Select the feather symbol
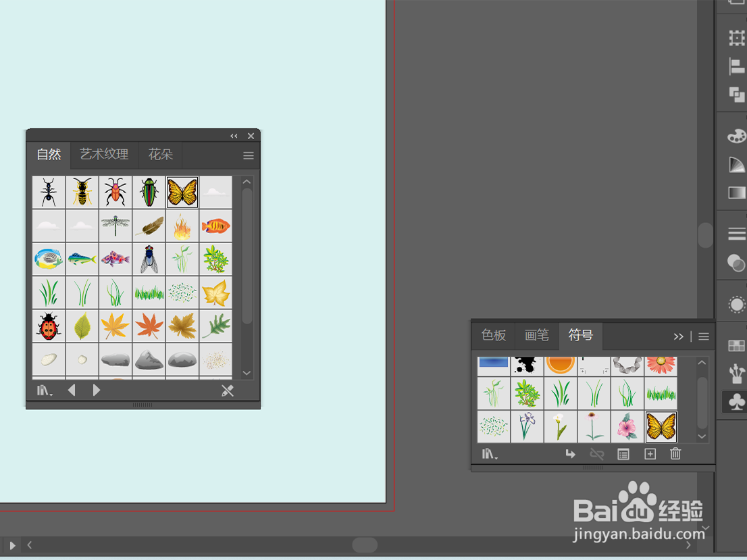 point(149,226)
